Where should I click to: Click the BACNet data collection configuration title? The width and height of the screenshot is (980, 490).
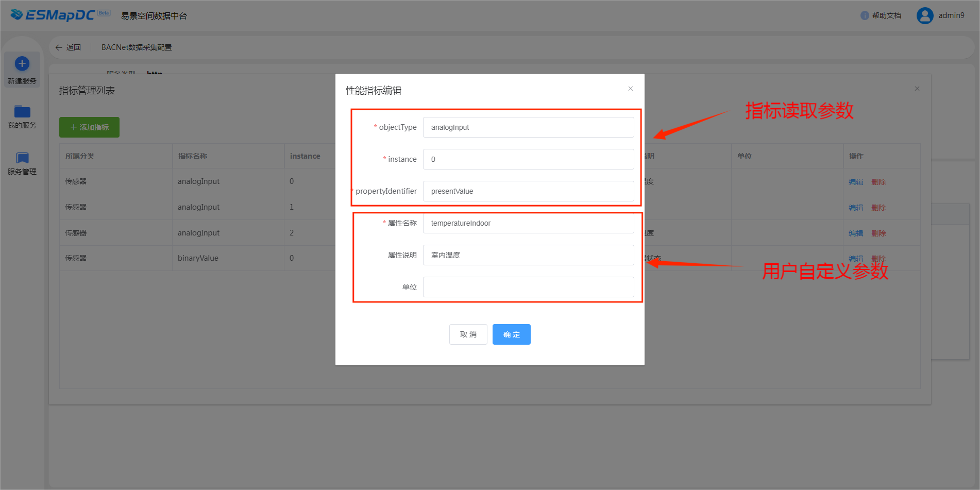coord(137,47)
